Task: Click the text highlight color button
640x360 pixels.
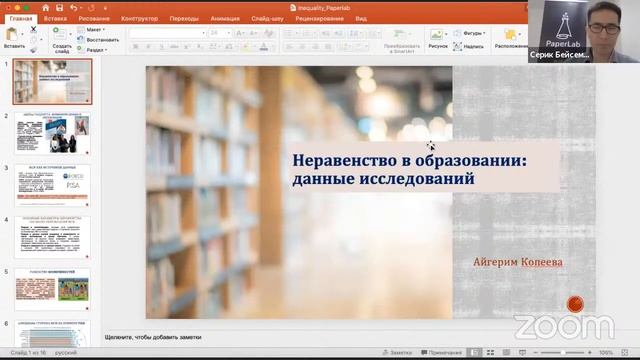Action: tap(246, 47)
